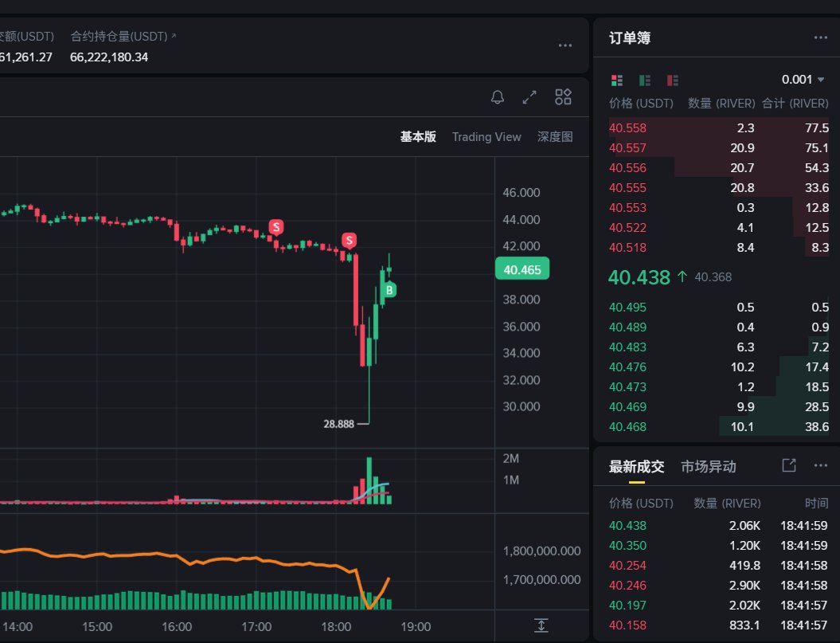Screen dimensions: 840x643
Task: Click the 时间 column header in trades
Action: pos(816,504)
